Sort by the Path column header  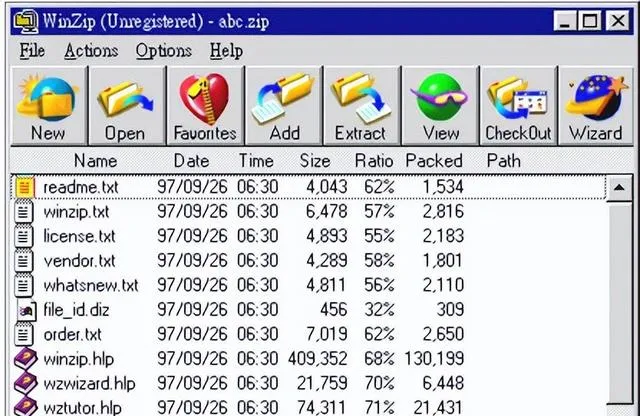(504, 161)
